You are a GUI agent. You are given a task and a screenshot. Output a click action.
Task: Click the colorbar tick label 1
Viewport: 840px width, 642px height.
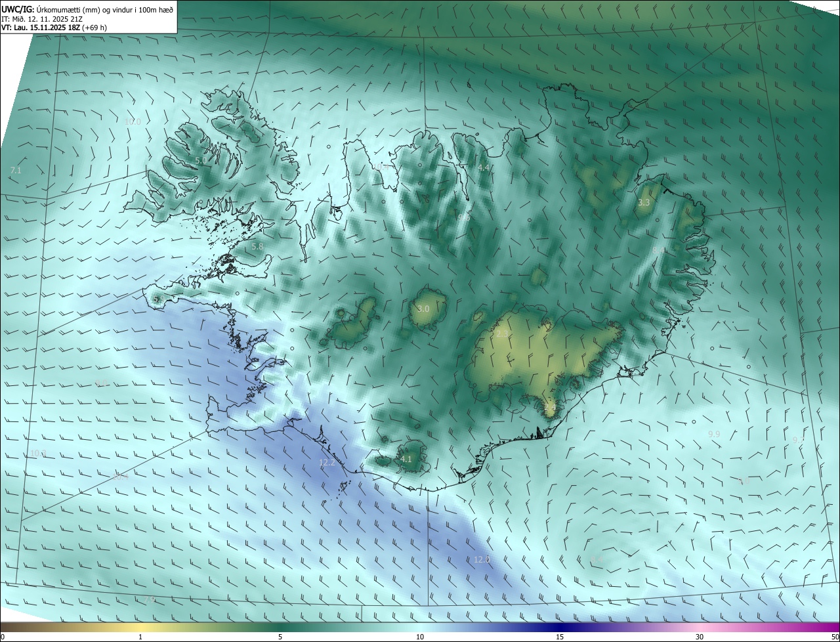coord(140,637)
